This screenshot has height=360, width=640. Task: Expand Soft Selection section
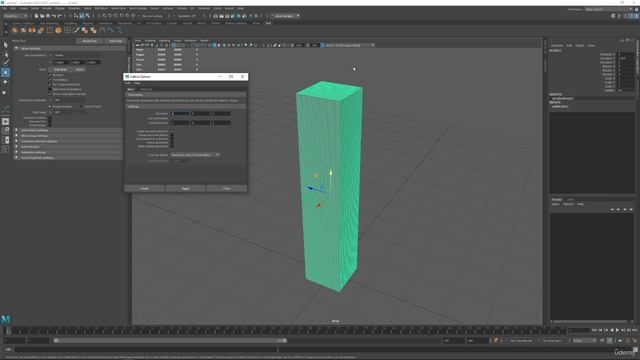coord(68,147)
